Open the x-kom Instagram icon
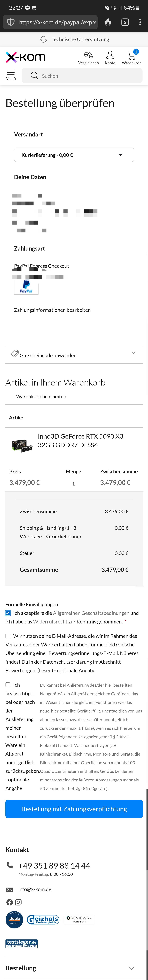Screen dimensions: 148x980 (18, 902)
